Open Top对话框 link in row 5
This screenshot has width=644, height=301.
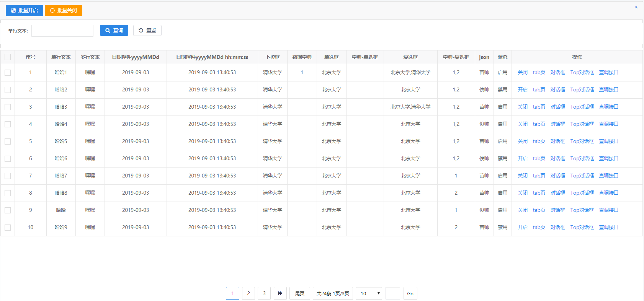[582, 141]
